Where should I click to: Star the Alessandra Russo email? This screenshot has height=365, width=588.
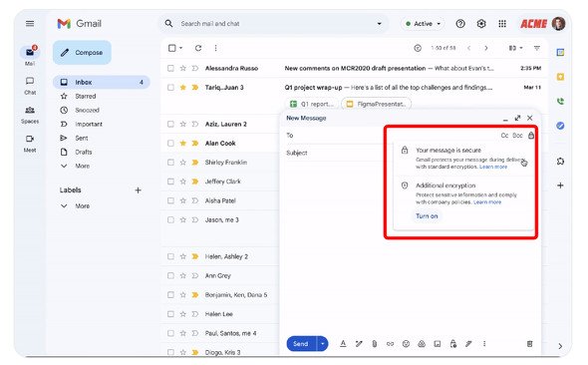click(x=183, y=68)
